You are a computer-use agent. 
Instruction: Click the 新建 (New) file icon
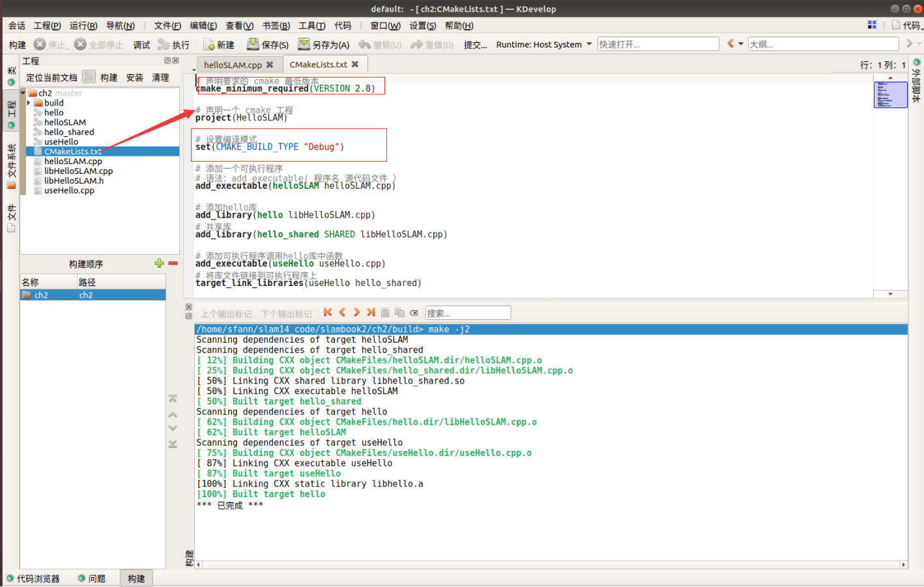209,44
